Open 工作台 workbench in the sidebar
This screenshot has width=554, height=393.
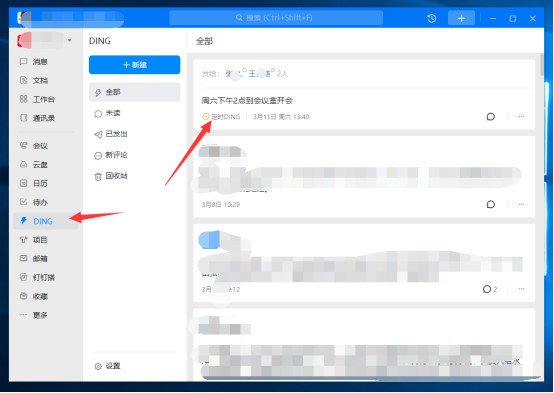[37, 99]
